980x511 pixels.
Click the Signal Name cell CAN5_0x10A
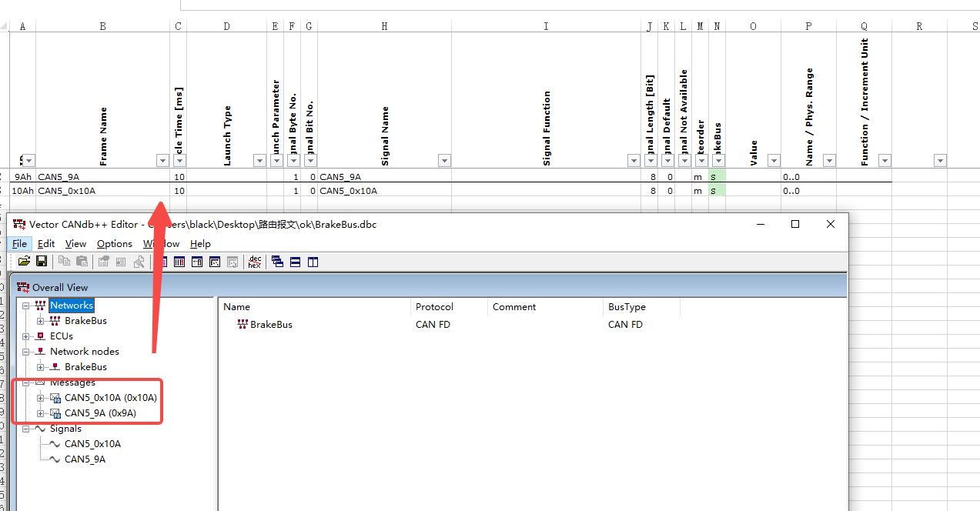(384, 190)
